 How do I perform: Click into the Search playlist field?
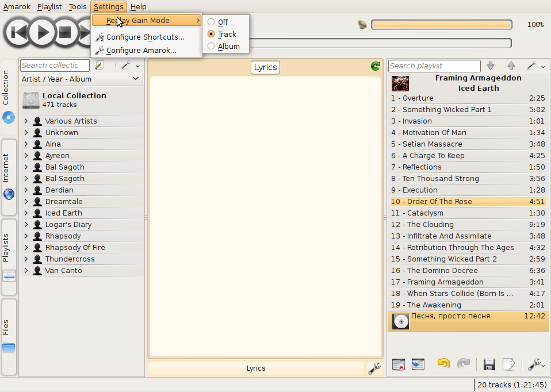pyautogui.click(x=434, y=66)
